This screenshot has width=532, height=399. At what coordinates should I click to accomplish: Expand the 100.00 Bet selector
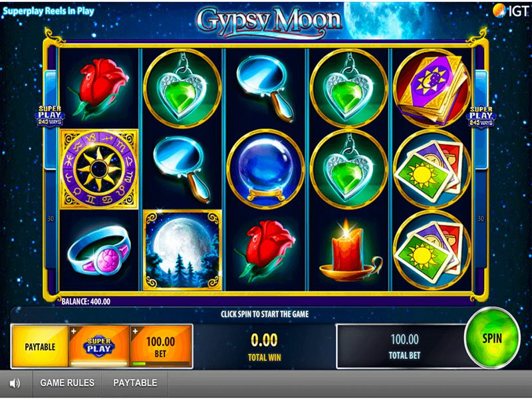click(x=160, y=346)
